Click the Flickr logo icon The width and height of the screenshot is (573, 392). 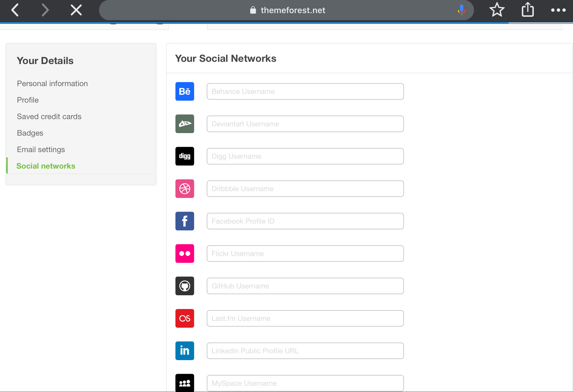pyautogui.click(x=185, y=254)
